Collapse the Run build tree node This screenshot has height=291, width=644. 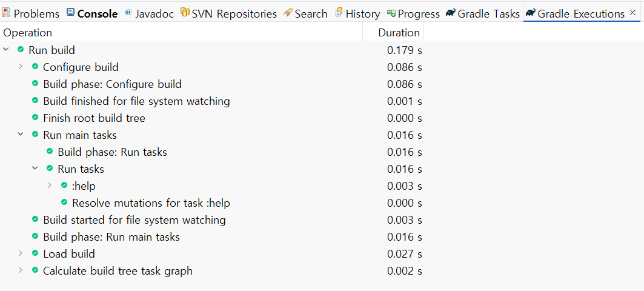tap(6, 50)
